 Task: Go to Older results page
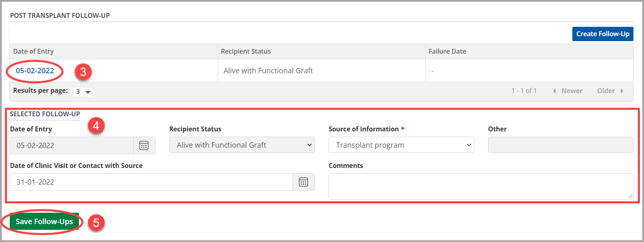coord(606,91)
